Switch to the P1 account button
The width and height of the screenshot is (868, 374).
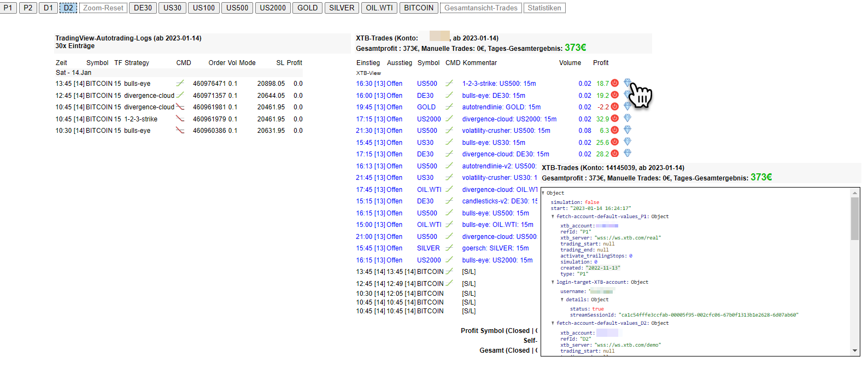(x=8, y=8)
